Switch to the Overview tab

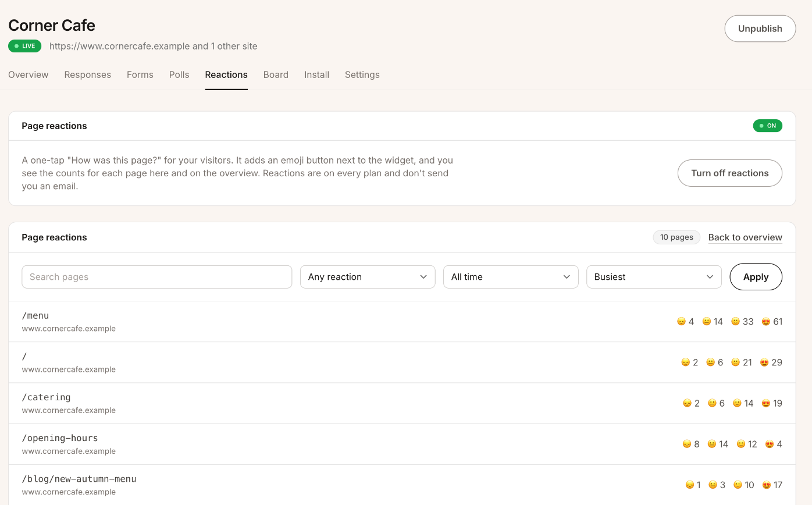coord(29,74)
